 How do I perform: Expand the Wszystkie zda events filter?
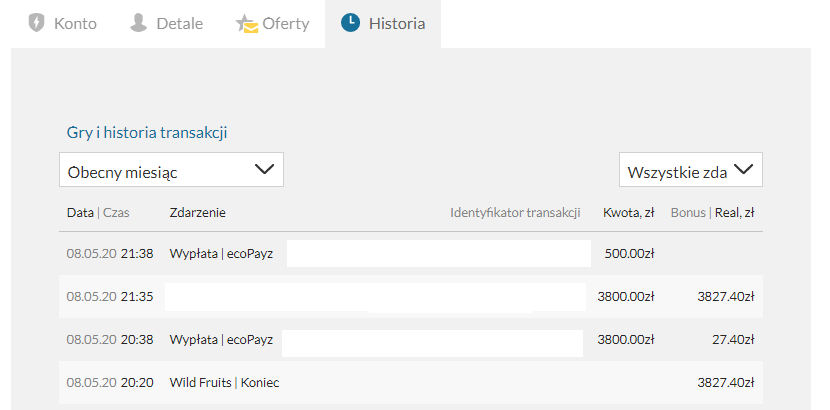pos(691,170)
